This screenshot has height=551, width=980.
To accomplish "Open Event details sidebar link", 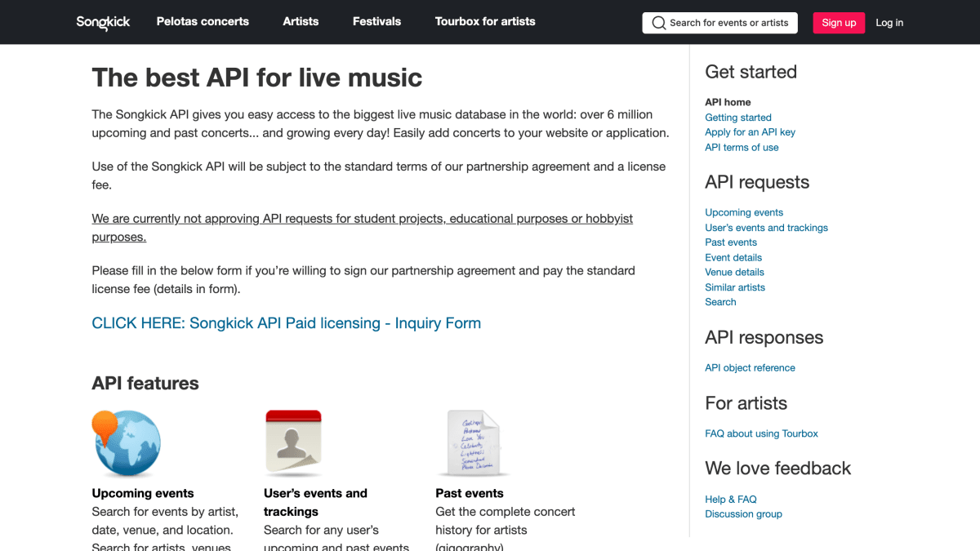I will coord(733,257).
